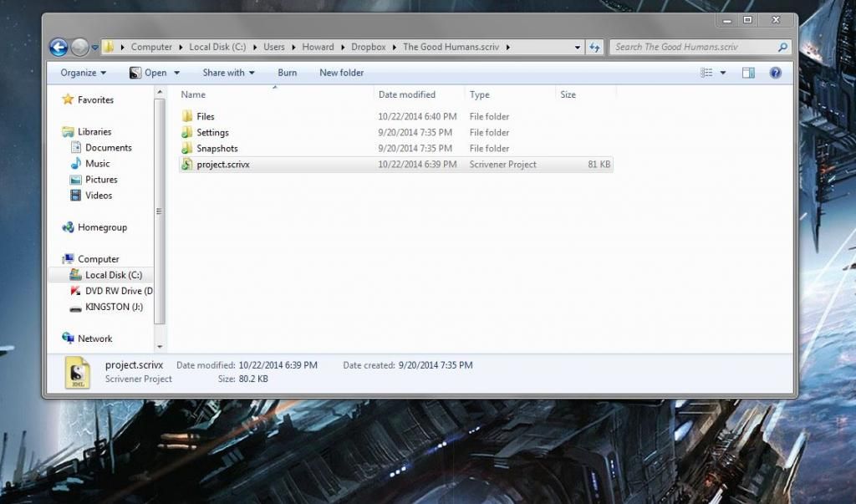Click the Files folder name
The width and height of the screenshot is (856, 504).
click(206, 116)
